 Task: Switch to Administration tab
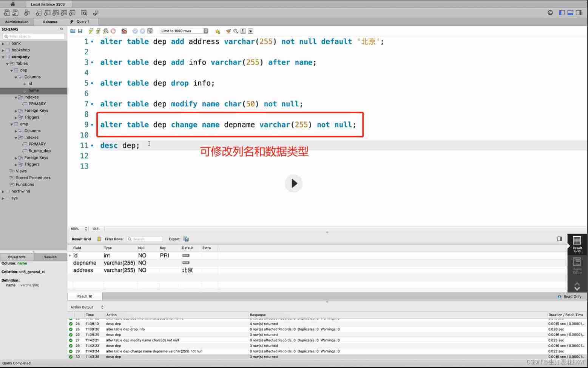(x=17, y=22)
